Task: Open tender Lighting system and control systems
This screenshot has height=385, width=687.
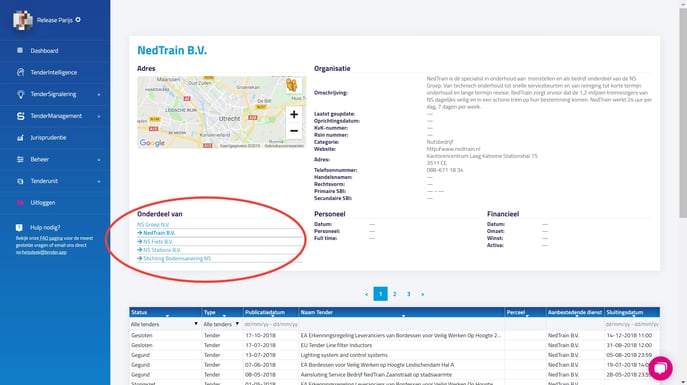Action: pos(344,355)
